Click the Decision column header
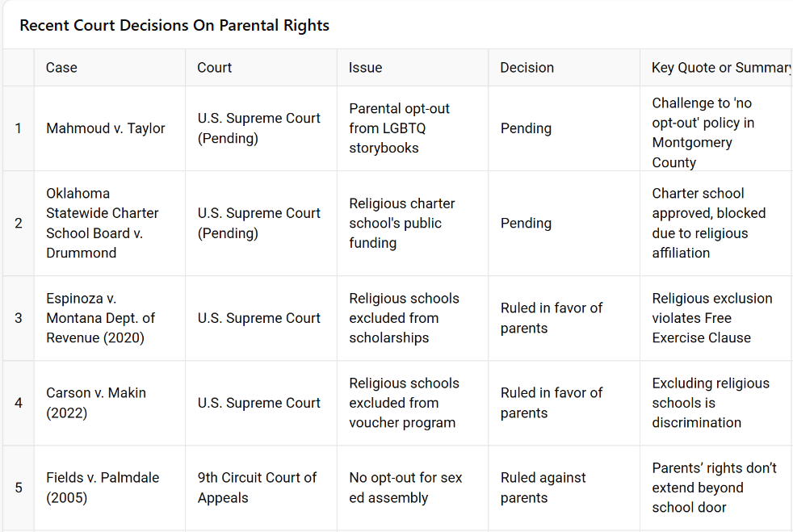Viewport: 793px width, 532px height. click(x=527, y=68)
